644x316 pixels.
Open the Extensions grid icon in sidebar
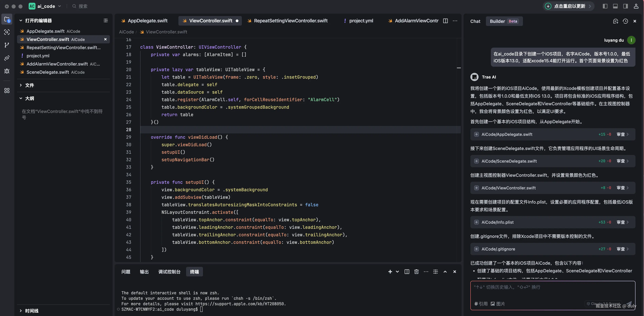coord(7,91)
